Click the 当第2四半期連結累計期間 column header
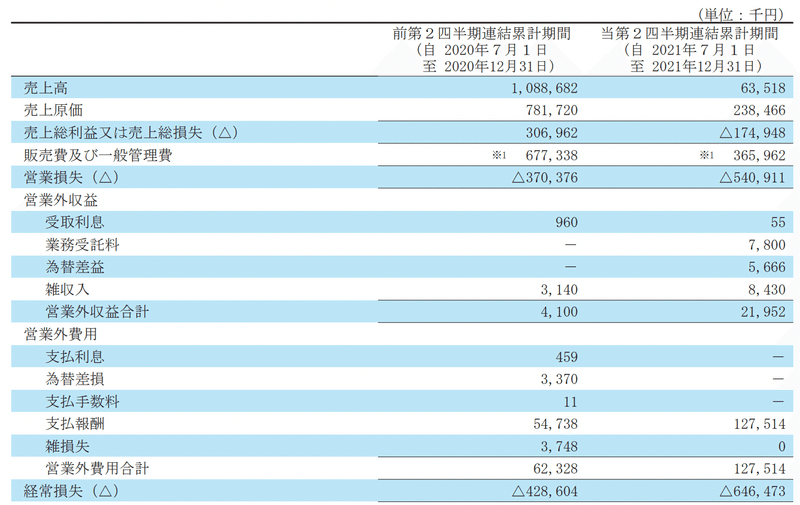This screenshot has height=505, width=800. [689, 34]
